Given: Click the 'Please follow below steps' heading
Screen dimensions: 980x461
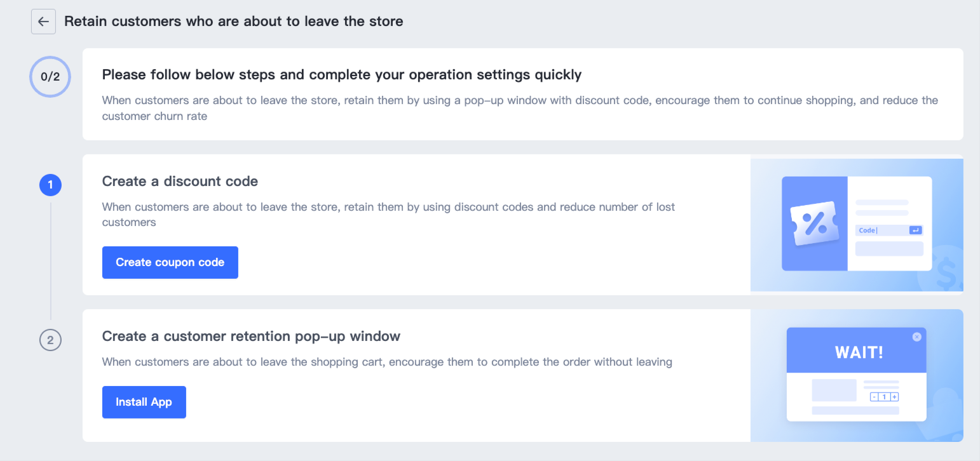Looking at the screenshot, I should point(341,75).
